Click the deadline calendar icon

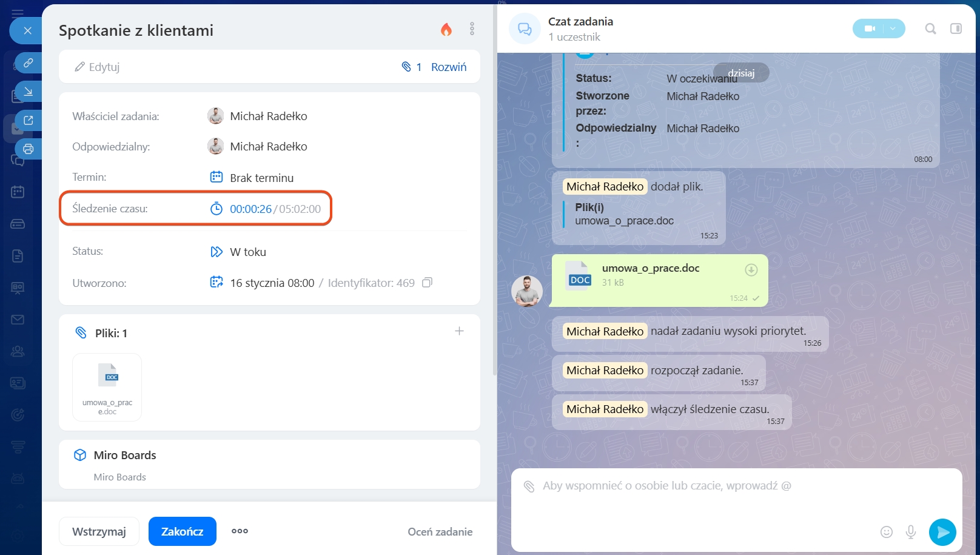coord(216,177)
